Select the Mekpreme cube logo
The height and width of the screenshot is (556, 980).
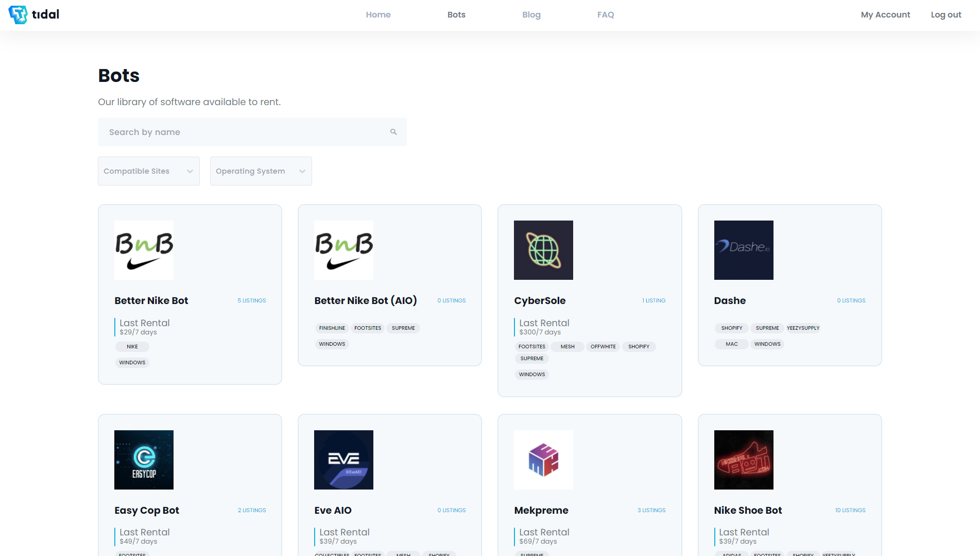click(543, 460)
